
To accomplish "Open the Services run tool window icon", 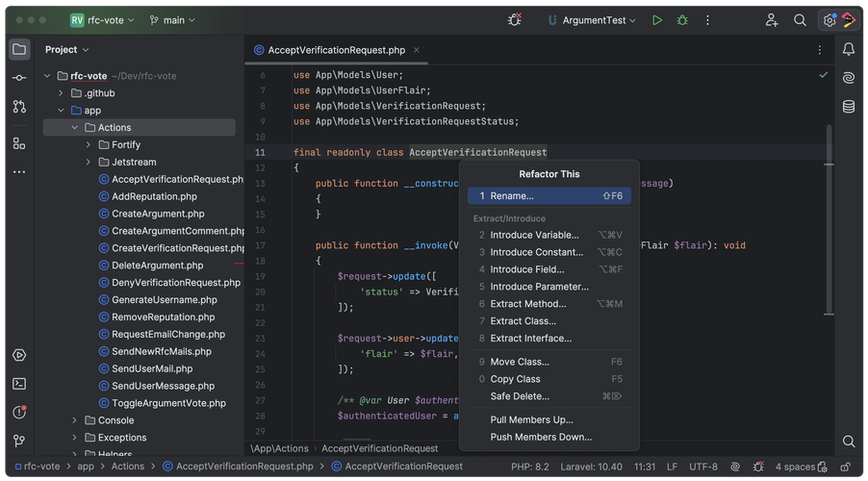I will 19,355.
